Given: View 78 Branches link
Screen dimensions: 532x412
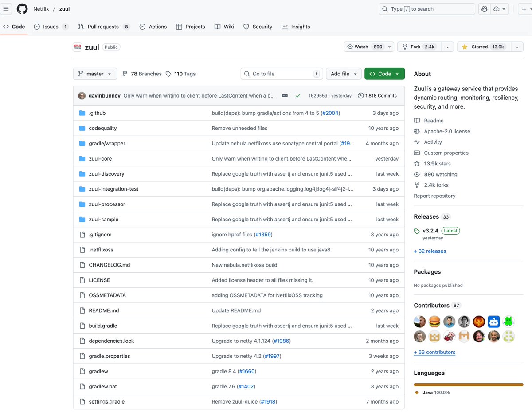Looking at the screenshot, I should [142, 74].
